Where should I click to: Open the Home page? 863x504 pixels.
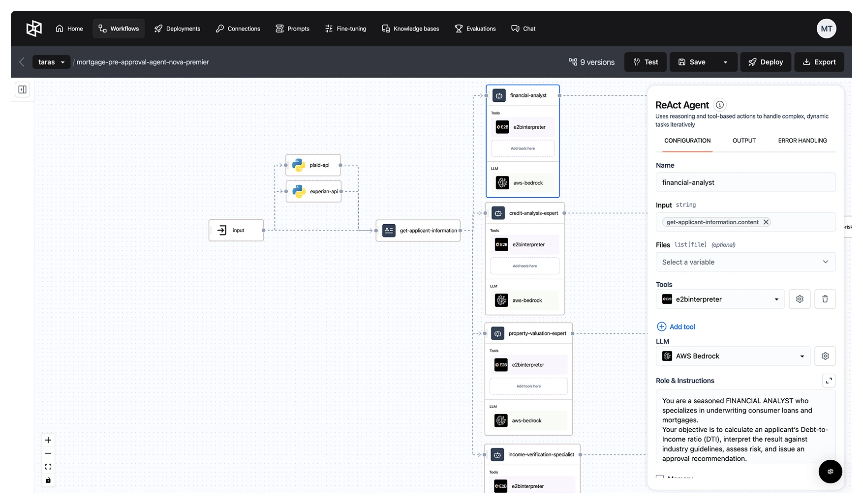click(69, 29)
